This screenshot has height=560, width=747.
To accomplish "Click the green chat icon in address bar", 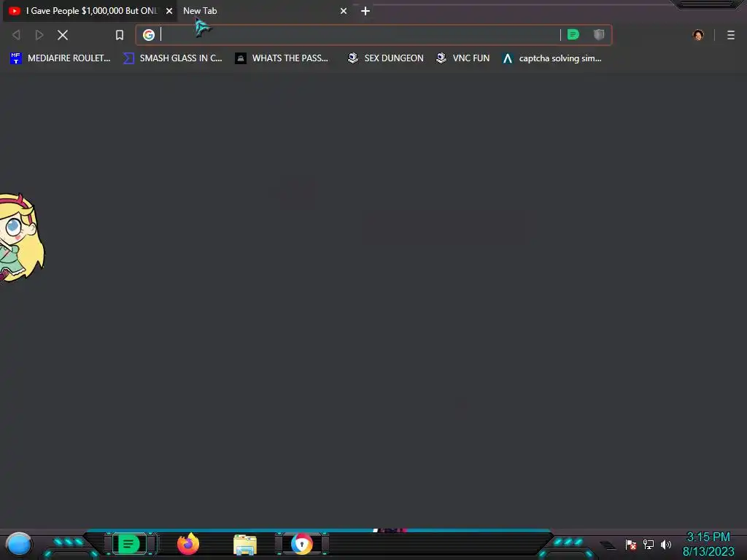I will (573, 34).
